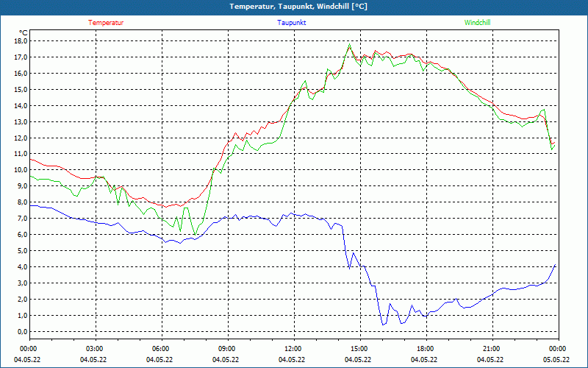Click the 13,0 y-axis label
Screen dimensions: 588x368
(x=21, y=121)
